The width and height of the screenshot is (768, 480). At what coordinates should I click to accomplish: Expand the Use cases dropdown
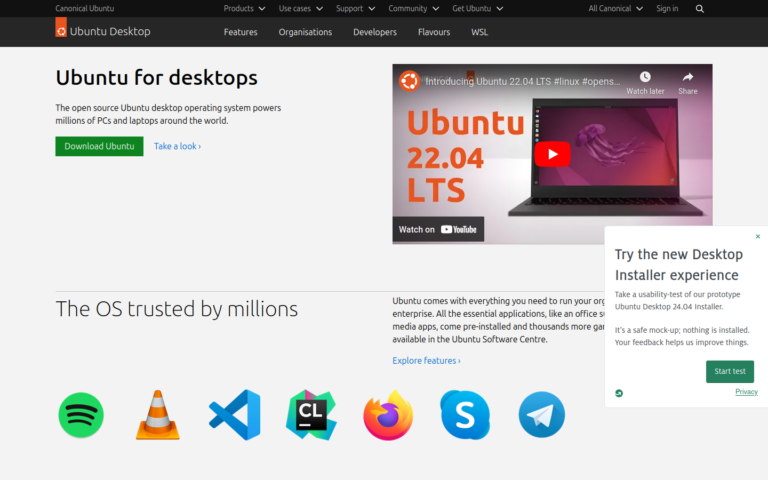coord(301,8)
